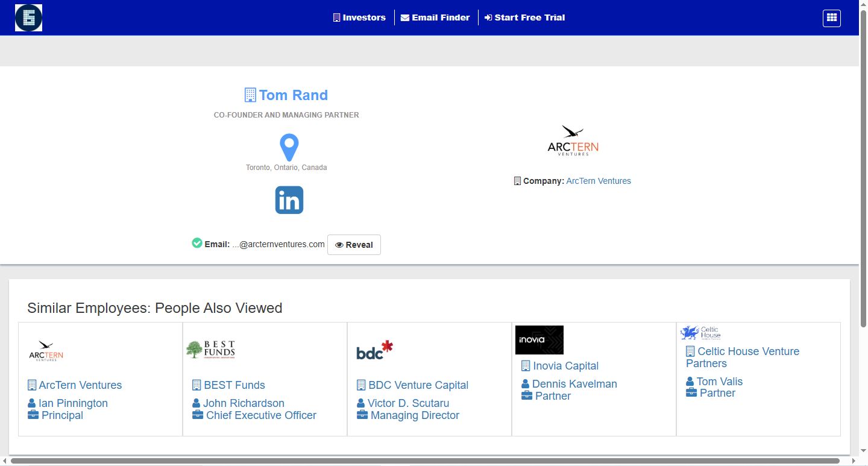Click the 'Toronto, Ontario, Canada' location text
The height and width of the screenshot is (466, 868).
[x=286, y=168]
